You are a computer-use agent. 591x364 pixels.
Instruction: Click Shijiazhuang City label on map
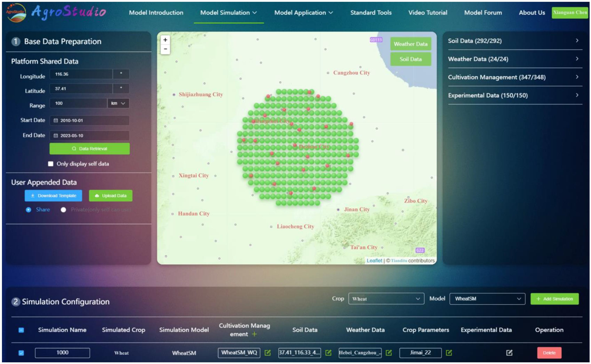pos(201,94)
